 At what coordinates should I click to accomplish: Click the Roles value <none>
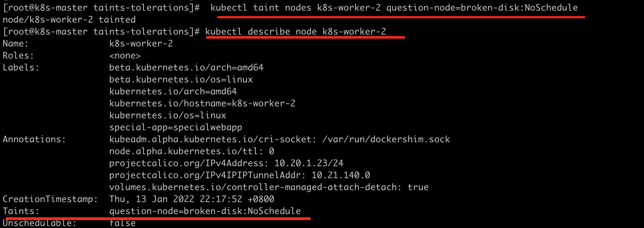125,56
